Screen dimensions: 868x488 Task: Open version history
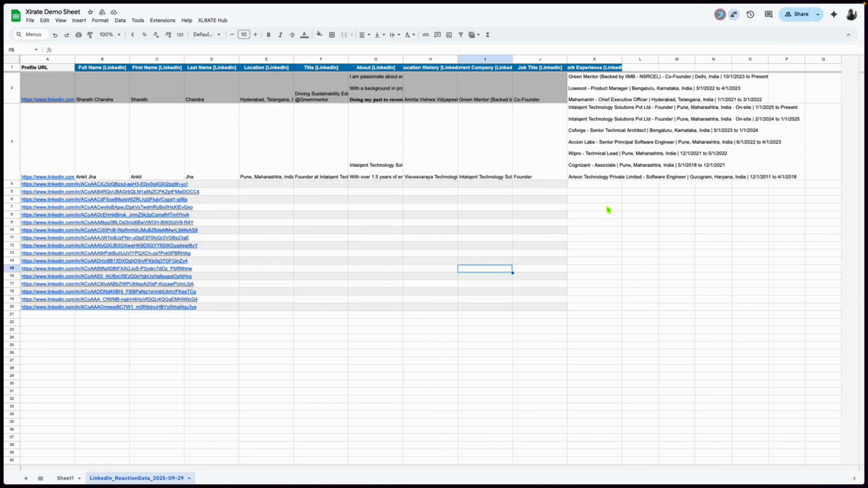[x=750, y=14]
